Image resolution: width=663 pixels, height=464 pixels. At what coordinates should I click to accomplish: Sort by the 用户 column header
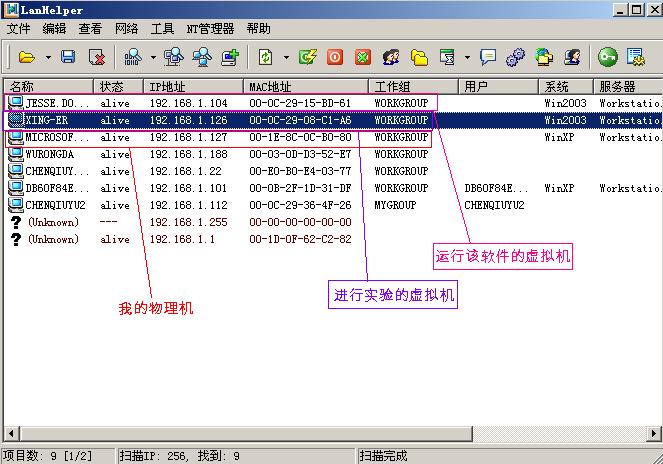click(499, 86)
